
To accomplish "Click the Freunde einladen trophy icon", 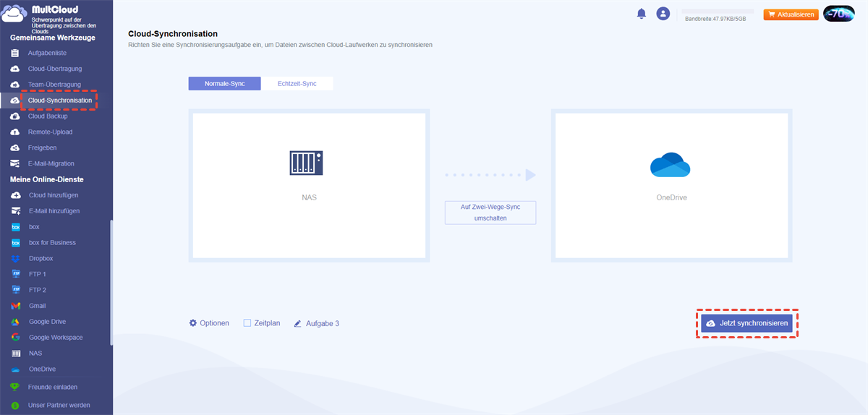I will (14, 388).
